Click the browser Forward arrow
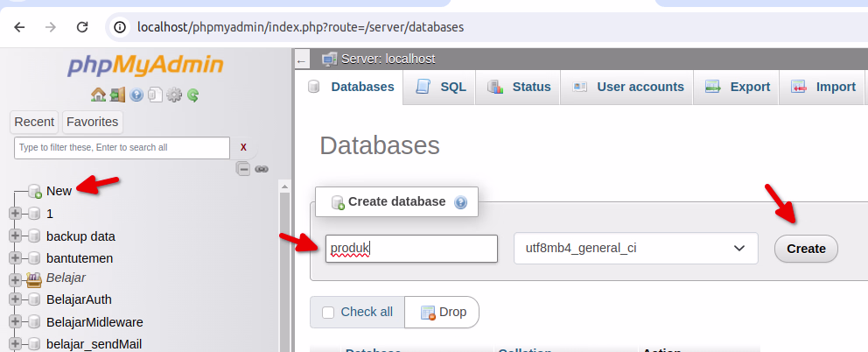The width and height of the screenshot is (868, 352). [51, 26]
